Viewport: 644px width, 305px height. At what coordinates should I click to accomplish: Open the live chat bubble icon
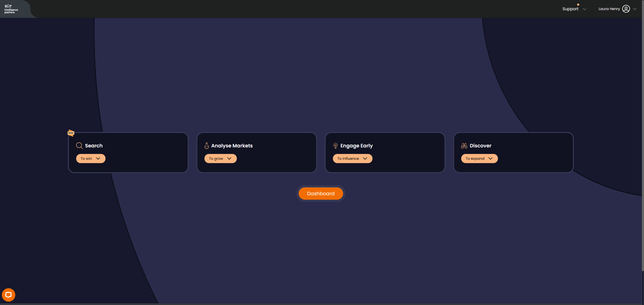[x=9, y=295]
